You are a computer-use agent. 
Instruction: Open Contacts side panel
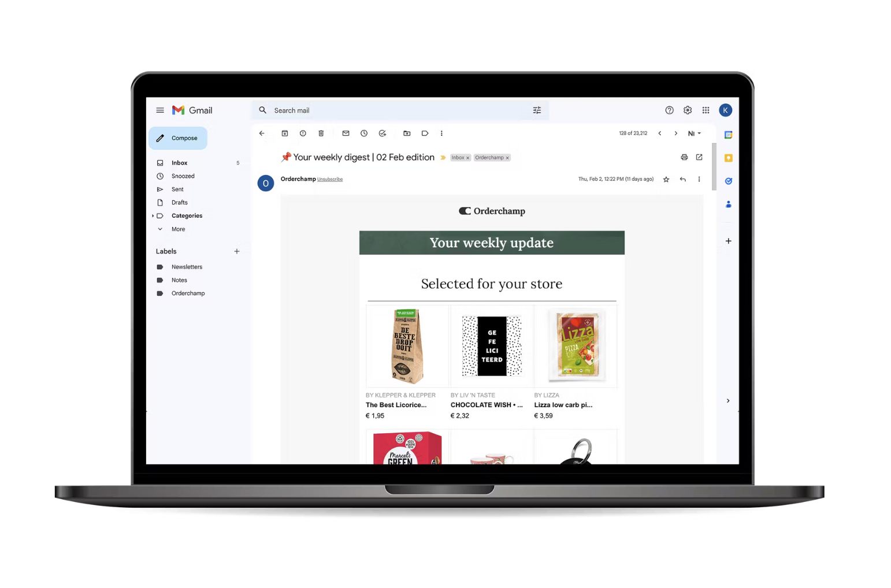pos(728,204)
